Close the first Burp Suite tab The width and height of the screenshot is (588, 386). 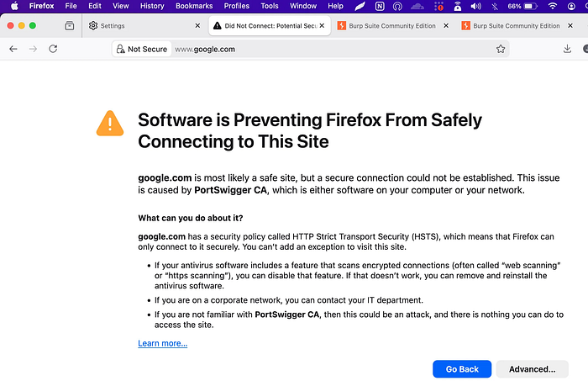[446, 25]
